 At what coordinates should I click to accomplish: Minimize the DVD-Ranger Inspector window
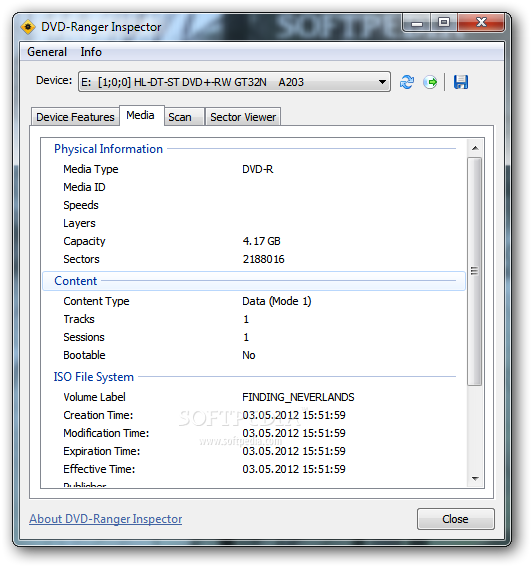[417, 23]
